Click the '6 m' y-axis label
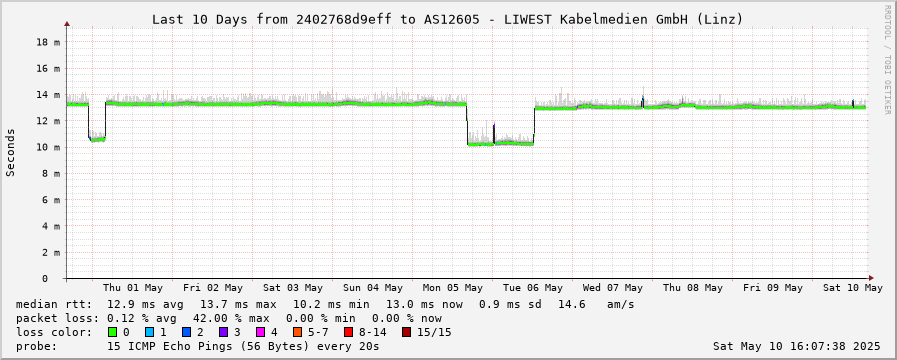The height and width of the screenshot is (360, 897). 51,200
